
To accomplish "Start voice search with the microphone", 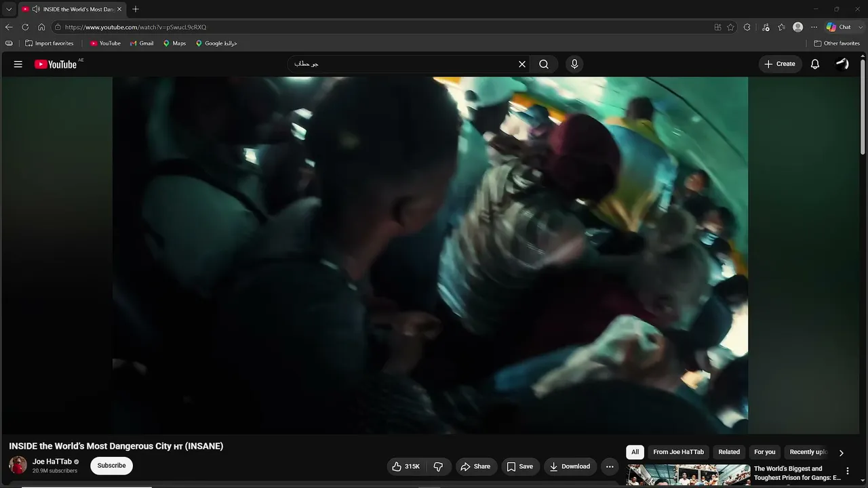I will pos(574,64).
